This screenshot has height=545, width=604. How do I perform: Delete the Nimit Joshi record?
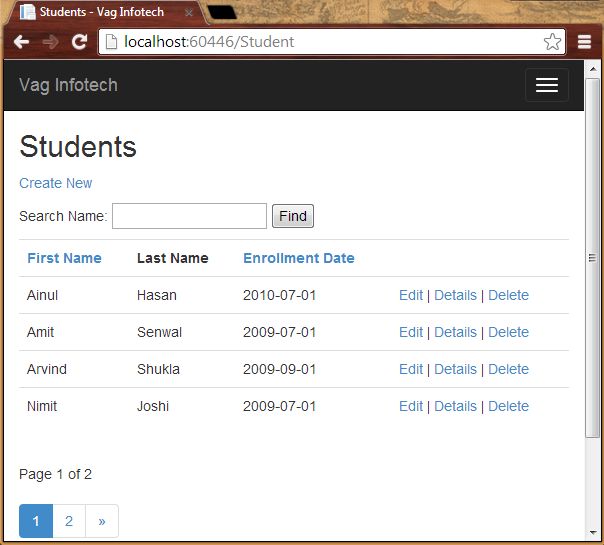(508, 406)
